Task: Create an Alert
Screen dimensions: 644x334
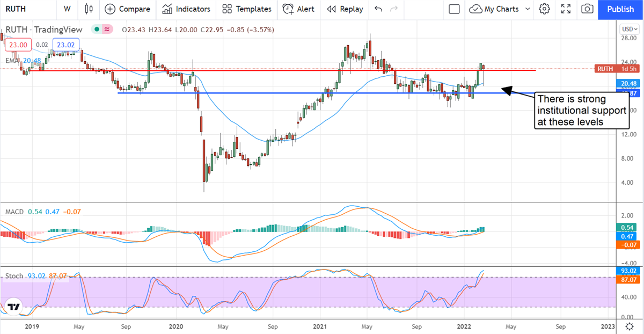Action: click(x=299, y=9)
